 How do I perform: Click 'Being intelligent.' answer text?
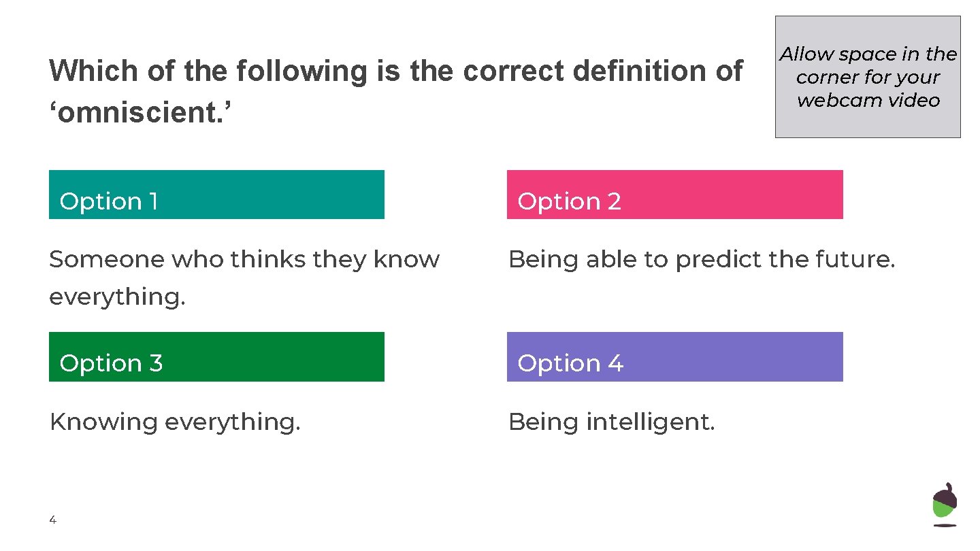[x=611, y=422]
